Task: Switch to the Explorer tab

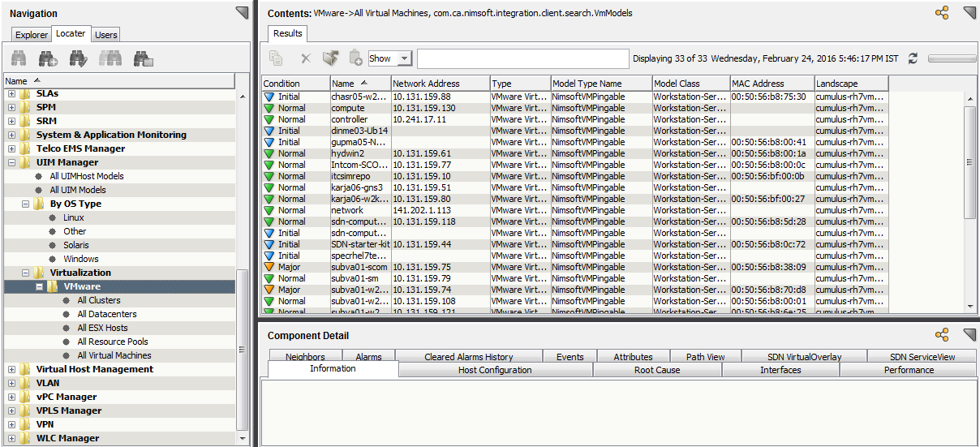Action: 32,35
